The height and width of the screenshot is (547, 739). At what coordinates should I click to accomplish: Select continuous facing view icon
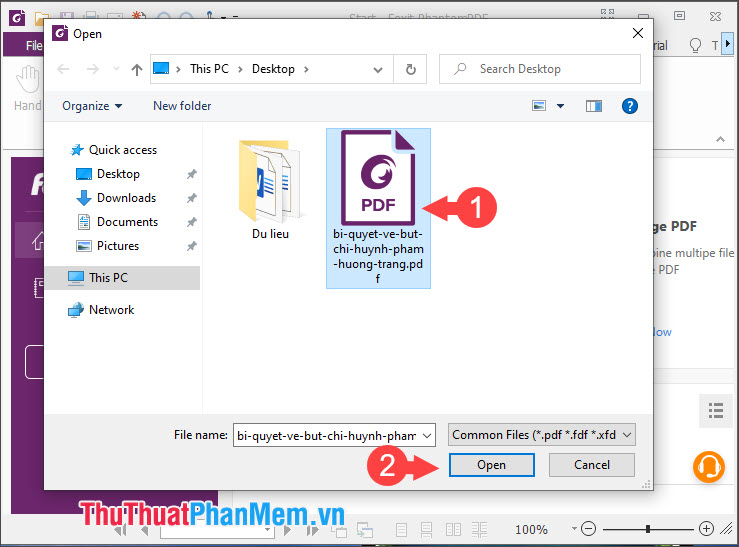(479, 530)
